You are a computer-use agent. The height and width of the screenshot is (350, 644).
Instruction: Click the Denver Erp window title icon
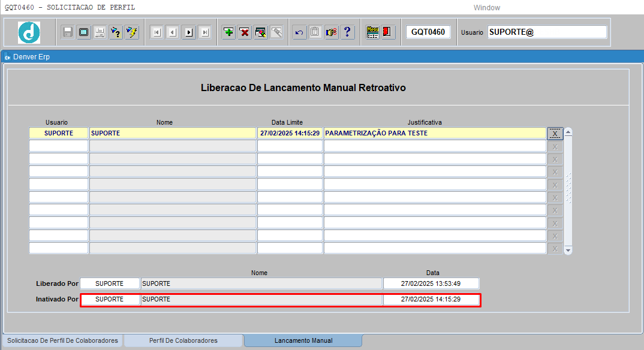[7, 57]
